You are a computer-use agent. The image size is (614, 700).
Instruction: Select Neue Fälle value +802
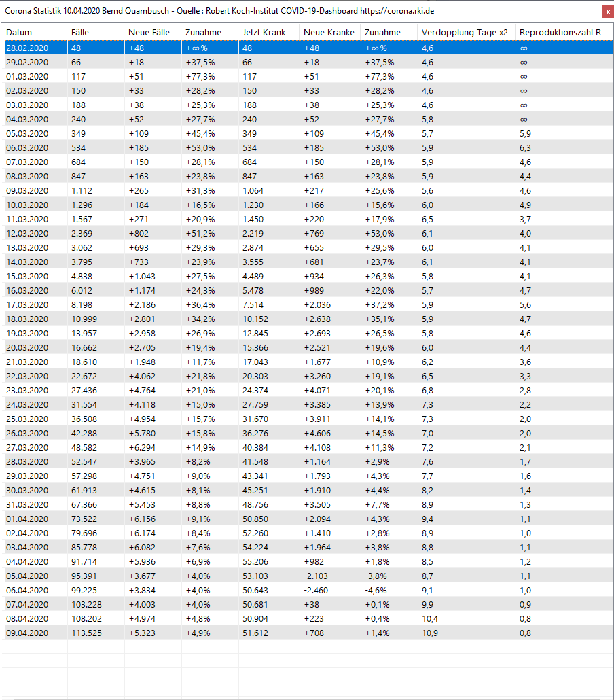(x=139, y=234)
